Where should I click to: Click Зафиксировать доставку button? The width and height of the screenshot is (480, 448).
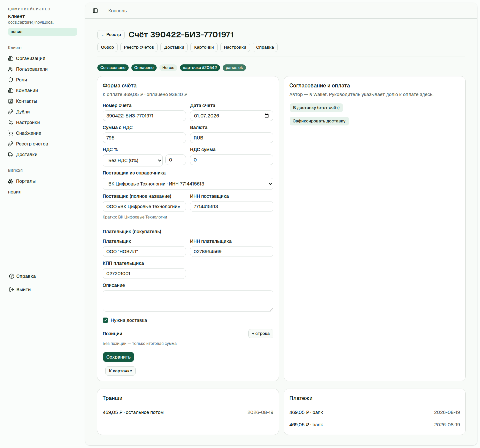point(319,121)
